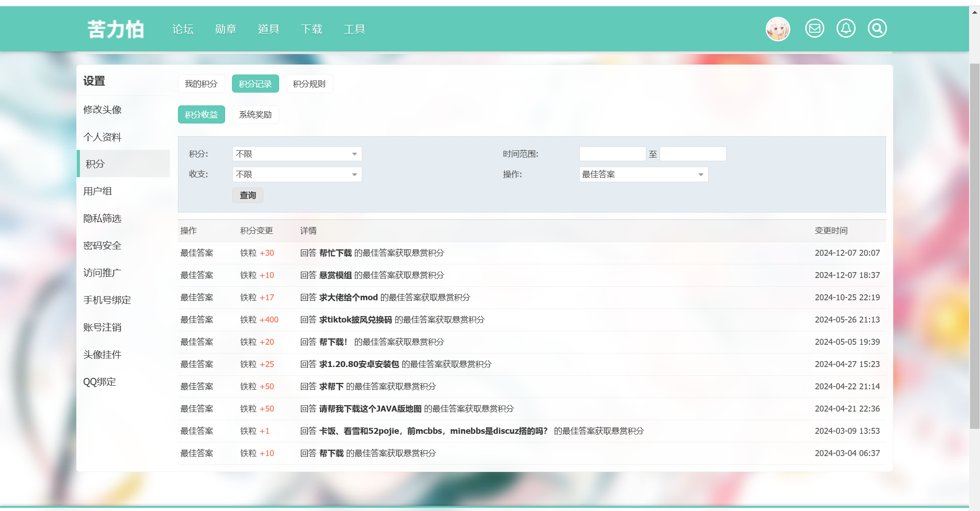This screenshot has height=511, width=980.
Task: Click the search magnifier icon
Action: tap(877, 28)
